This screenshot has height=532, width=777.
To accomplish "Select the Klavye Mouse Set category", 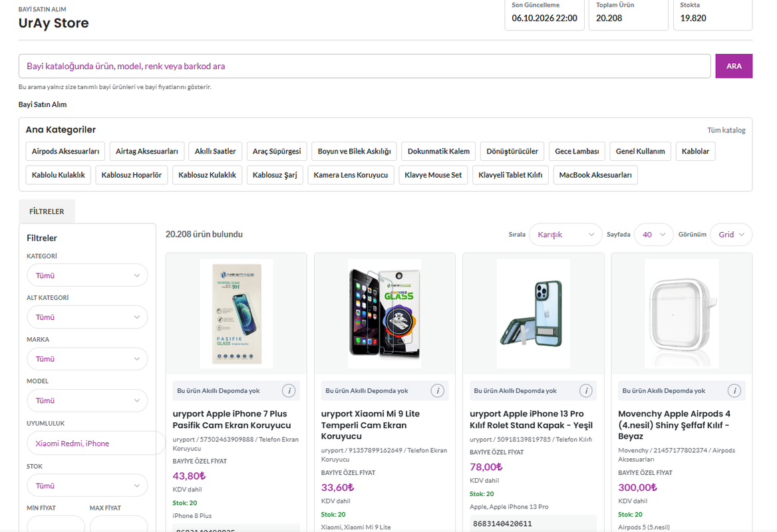I will point(433,175).
